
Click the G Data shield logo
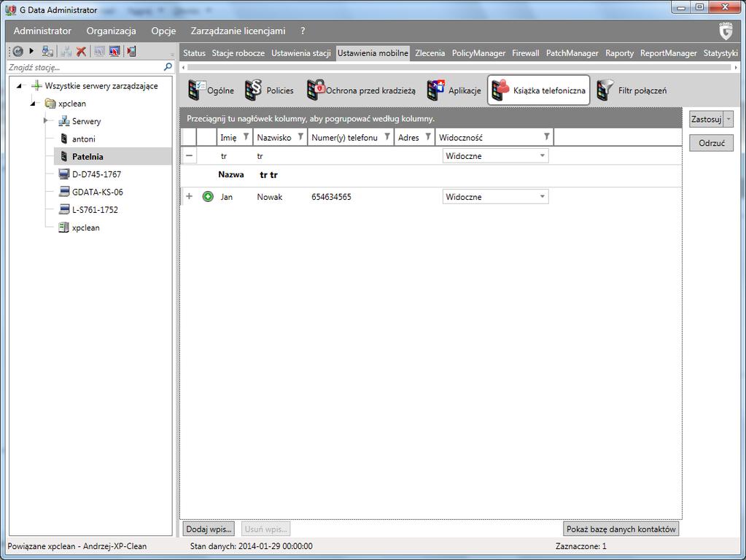tap(726, 31)
